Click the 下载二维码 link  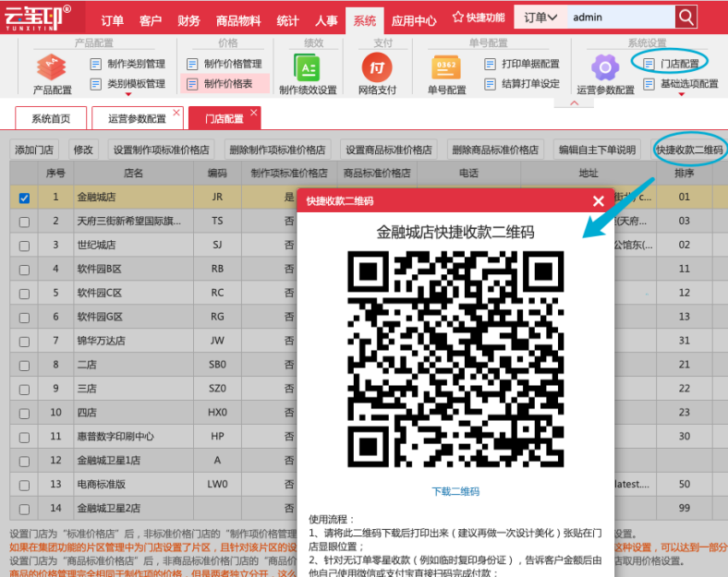[455, 492]
